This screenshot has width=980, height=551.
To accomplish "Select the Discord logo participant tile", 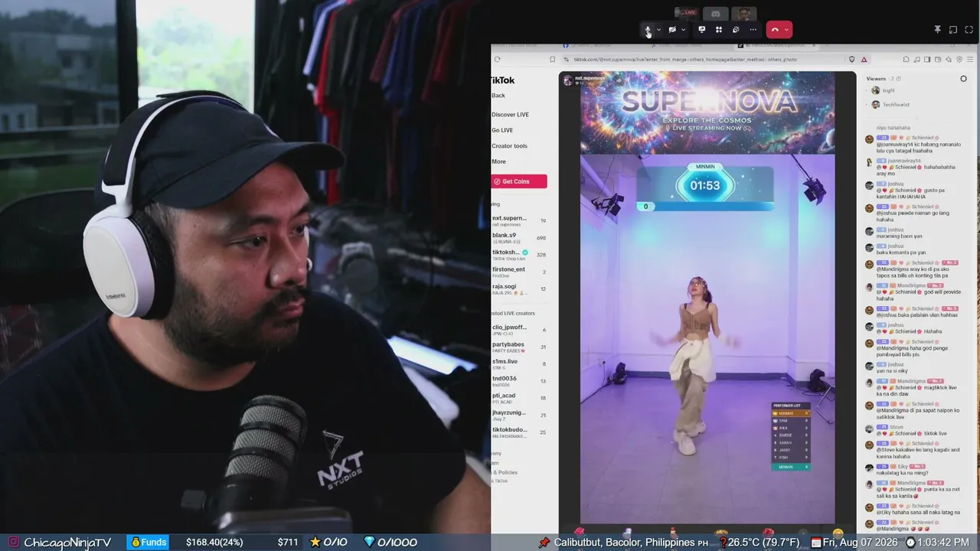I will (x=715, y=13).
